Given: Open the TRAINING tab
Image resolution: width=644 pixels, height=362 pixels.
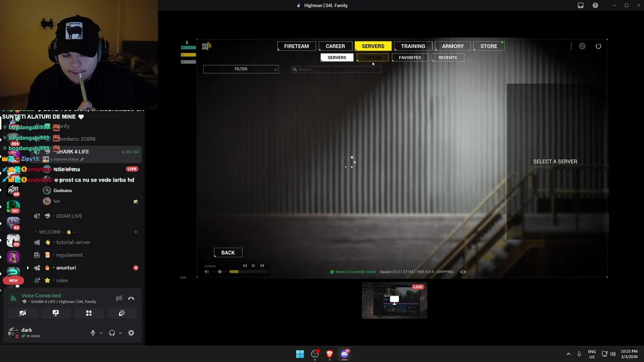Looking at the screenshot, I should tap(413, 46).
